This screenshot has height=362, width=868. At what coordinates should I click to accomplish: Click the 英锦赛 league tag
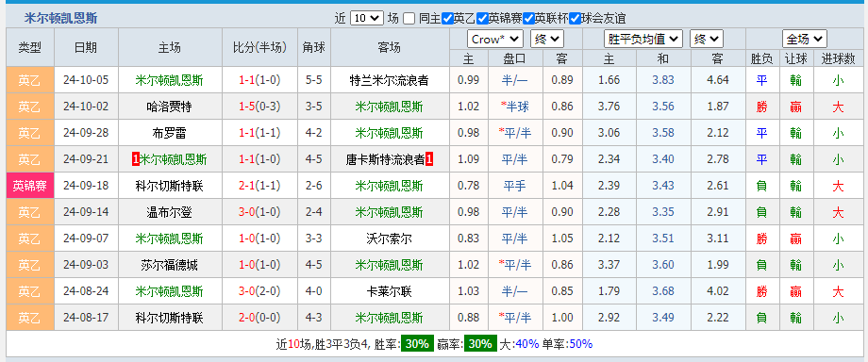coord(30,186)
